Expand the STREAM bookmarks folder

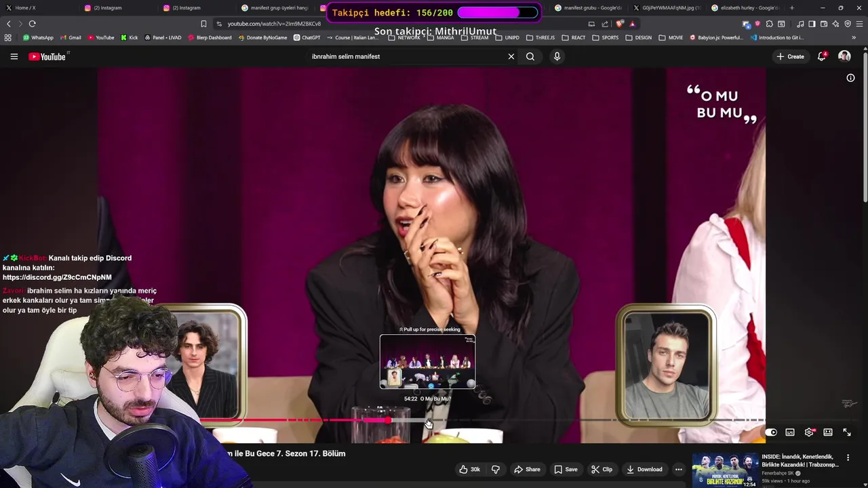[x=475, y=37]
